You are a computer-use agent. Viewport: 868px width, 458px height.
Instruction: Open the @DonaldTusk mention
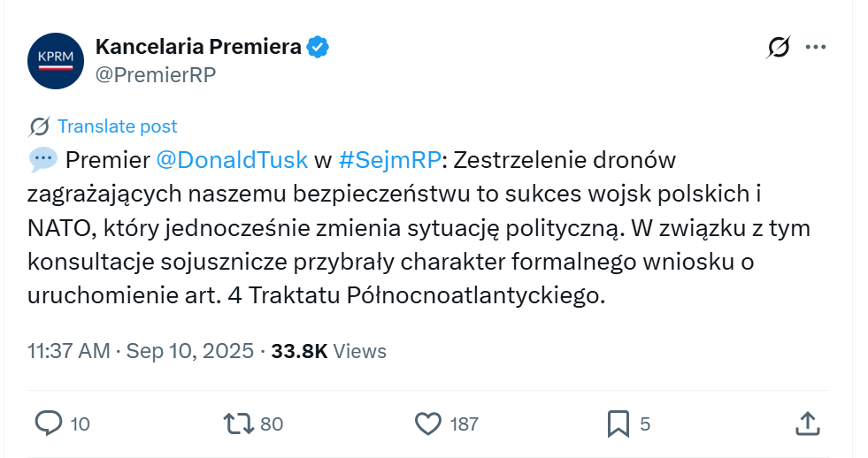coord(232,160)
